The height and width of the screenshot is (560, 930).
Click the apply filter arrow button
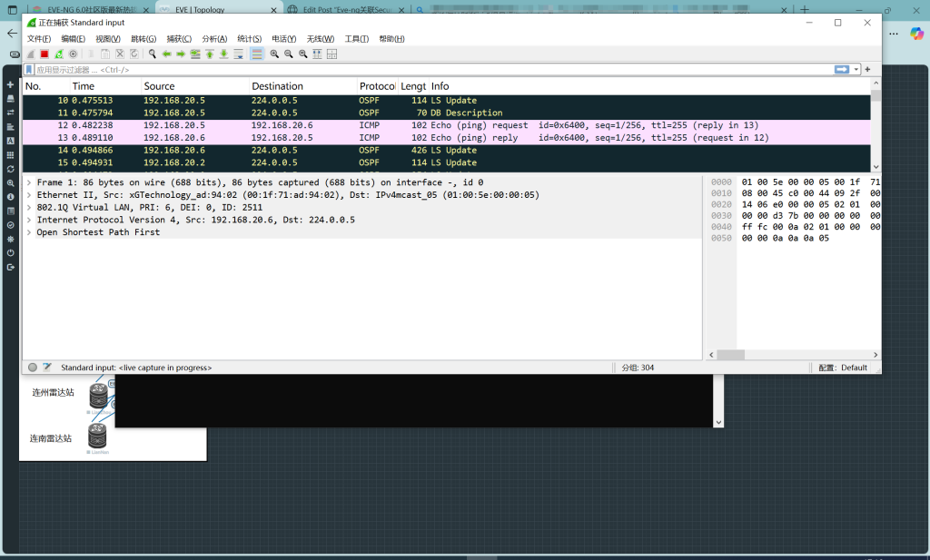click(842, 70)
